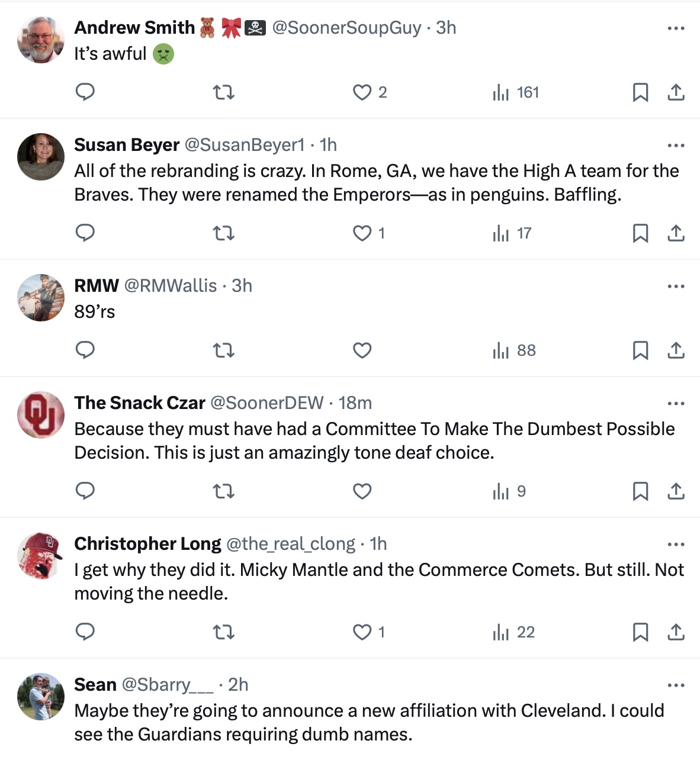Share Andrew Smith's tweet
Image resolution: width=700 pixels, height=760 pixels.
pyautogui.click(x=676, y=92)
